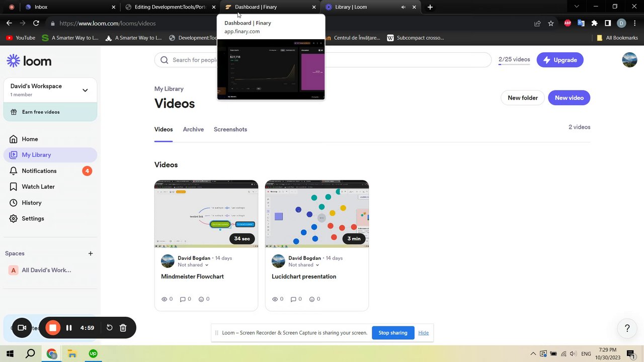This screenshot has height=362, width=644.
Task: Restart the recording with the circular arrow
Action: (110, 328)
